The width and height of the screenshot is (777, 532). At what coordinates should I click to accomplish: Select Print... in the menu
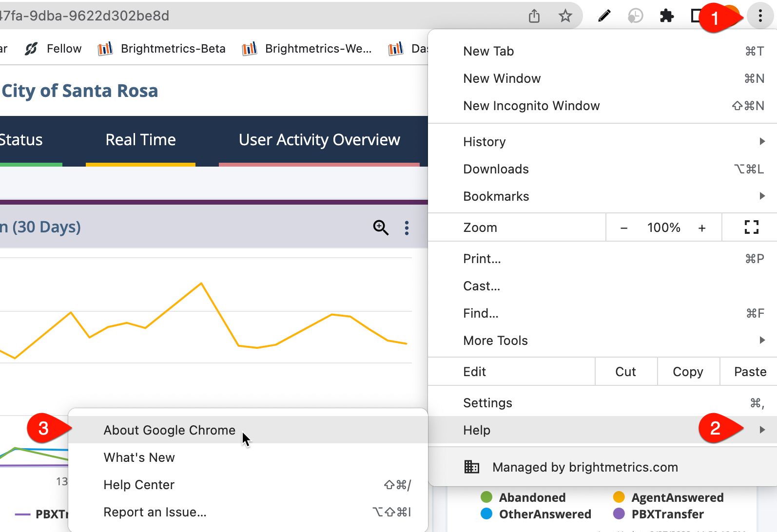[602, 259]
